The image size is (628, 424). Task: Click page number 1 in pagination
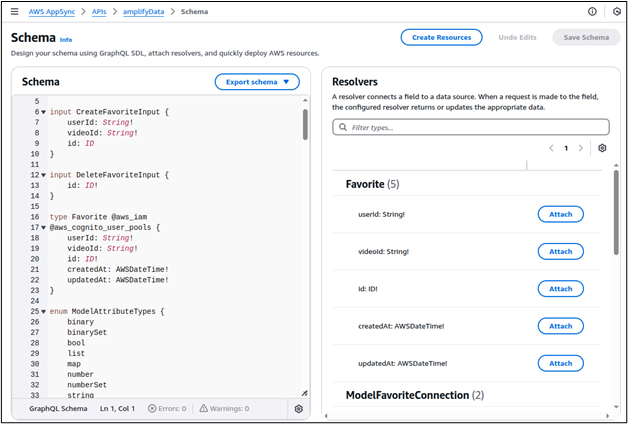point(566,148)
